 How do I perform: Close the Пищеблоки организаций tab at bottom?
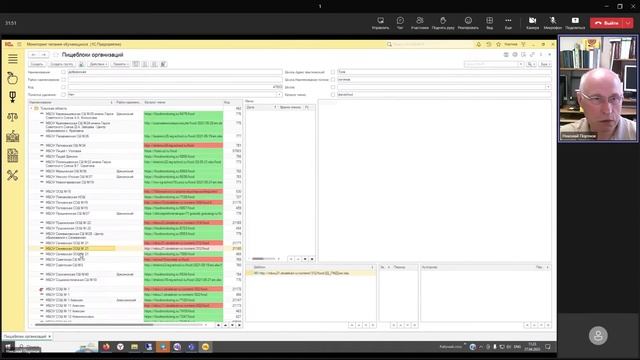coord(49,336)
